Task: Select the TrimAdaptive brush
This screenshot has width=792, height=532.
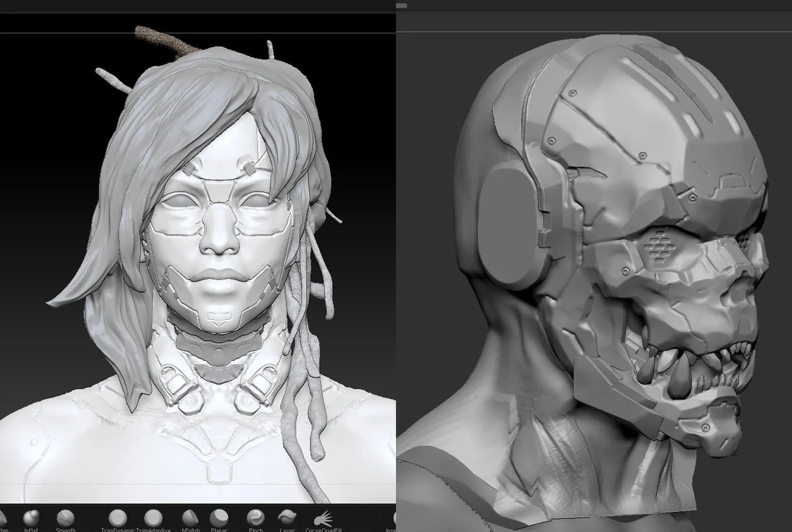Action: tap(153, 519)
